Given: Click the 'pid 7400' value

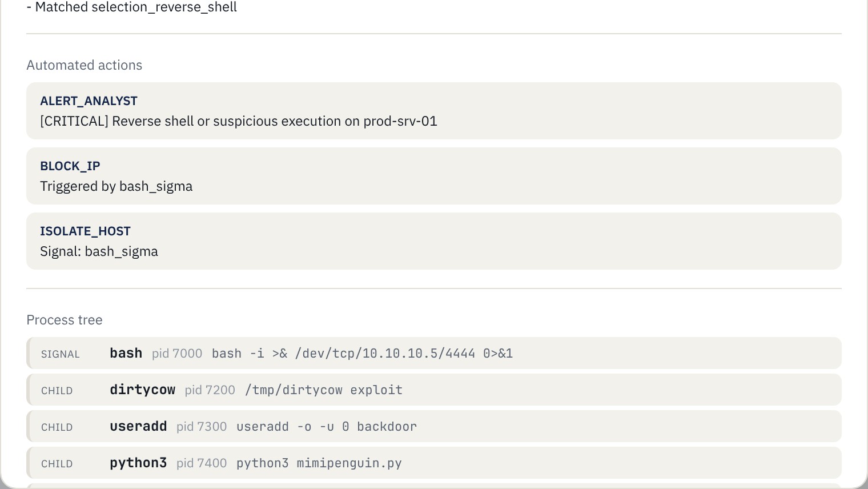Looking at the screenshot, I should coord(202,463).
